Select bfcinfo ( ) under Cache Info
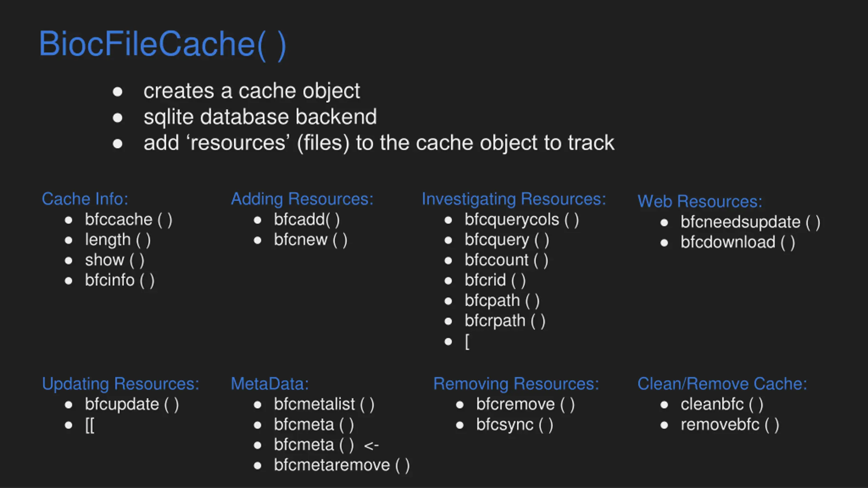The image size is (868, 488). click(119, 280)
